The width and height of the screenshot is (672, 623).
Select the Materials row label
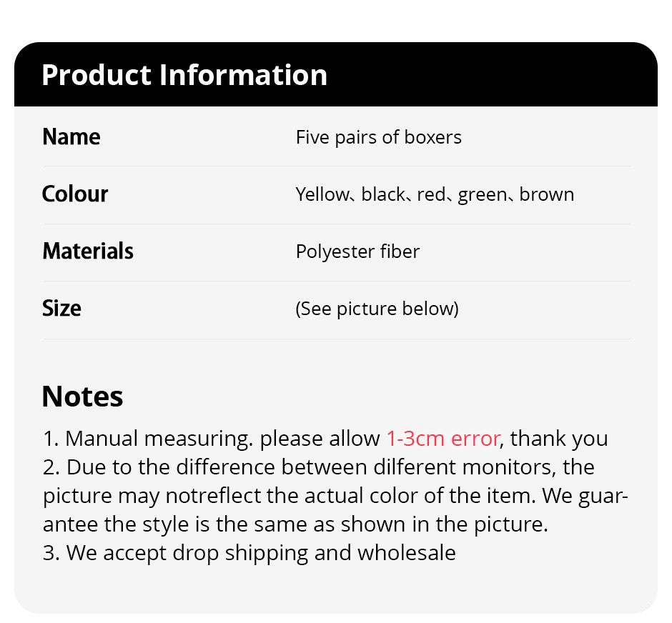coord(88,251)
